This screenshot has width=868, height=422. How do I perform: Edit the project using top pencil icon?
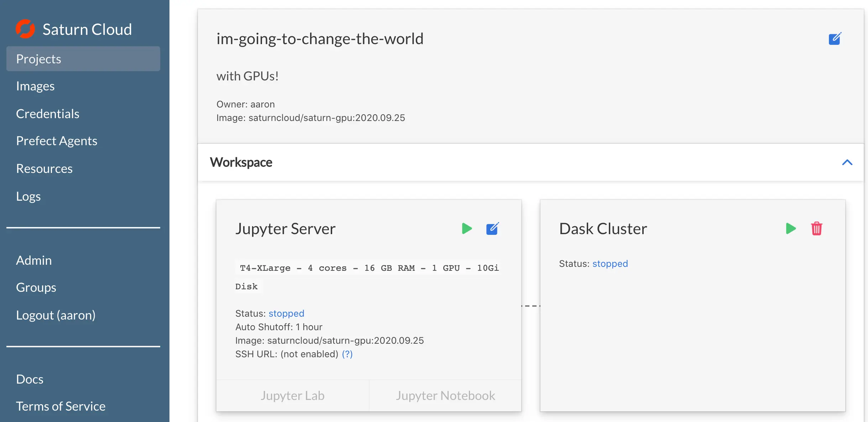click(835, 38)
